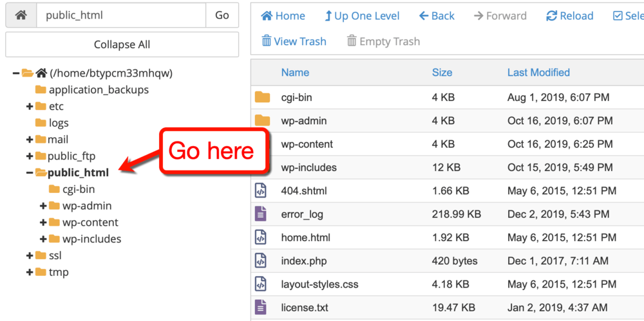Open Home in the toolbar
644x321 pixels.
point(283,16)
